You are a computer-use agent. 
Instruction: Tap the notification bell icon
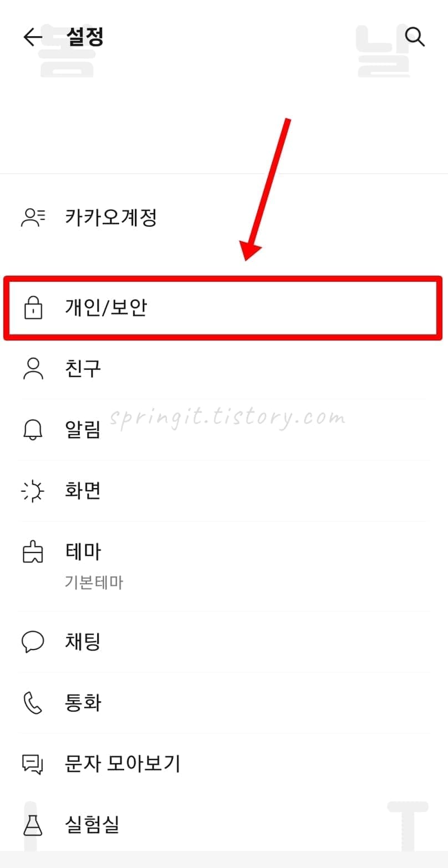click(33, 429)
